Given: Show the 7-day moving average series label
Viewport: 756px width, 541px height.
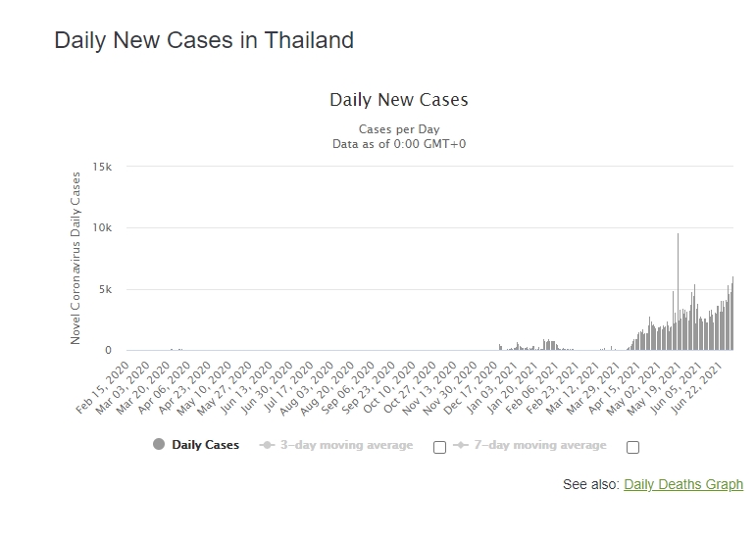Looking at the screenshot, I should [x=539, y=445].
